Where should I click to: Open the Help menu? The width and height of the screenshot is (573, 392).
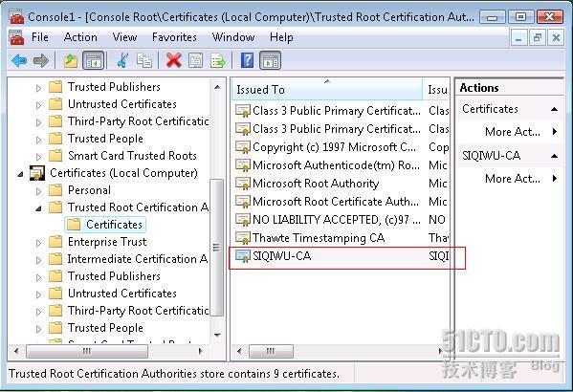pyautogui.click(x=281, y=37)
